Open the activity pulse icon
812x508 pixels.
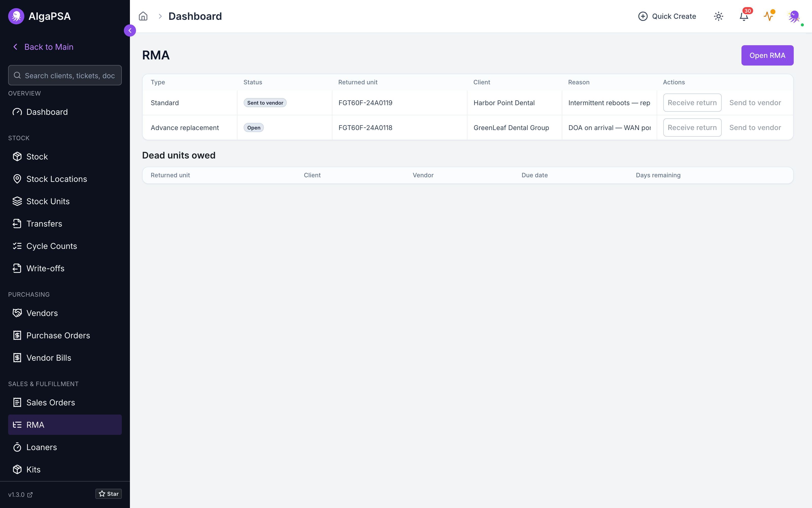[768, 16]
